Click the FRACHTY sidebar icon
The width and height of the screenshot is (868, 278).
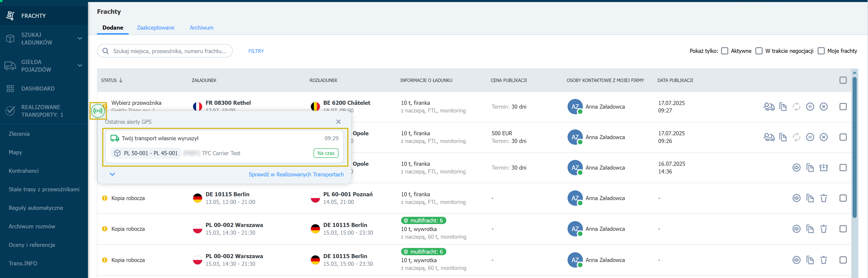point(10,16)
